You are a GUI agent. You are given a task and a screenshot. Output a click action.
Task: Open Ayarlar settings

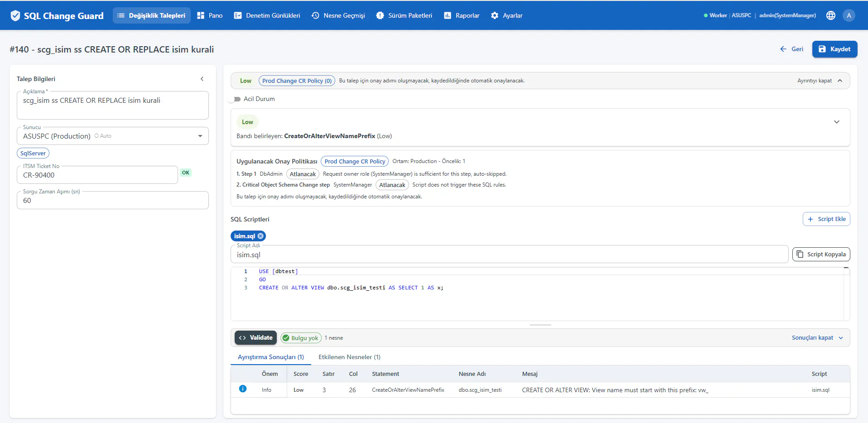506,15
